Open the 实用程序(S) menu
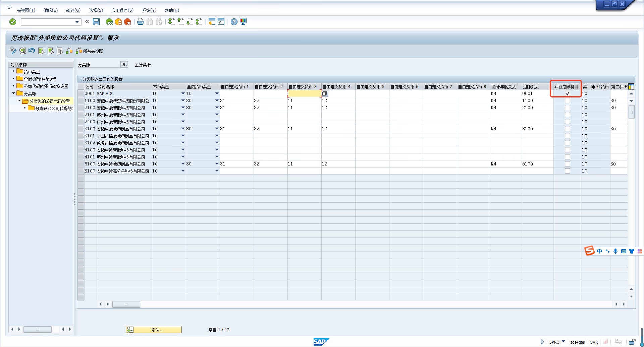 [x=122, y=10]
